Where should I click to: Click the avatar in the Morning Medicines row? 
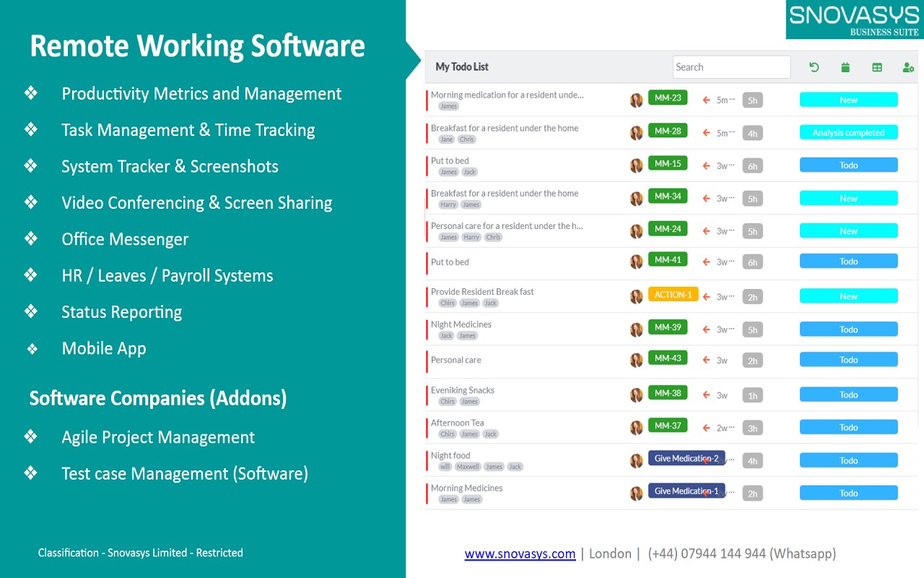[x=636, y=493]
